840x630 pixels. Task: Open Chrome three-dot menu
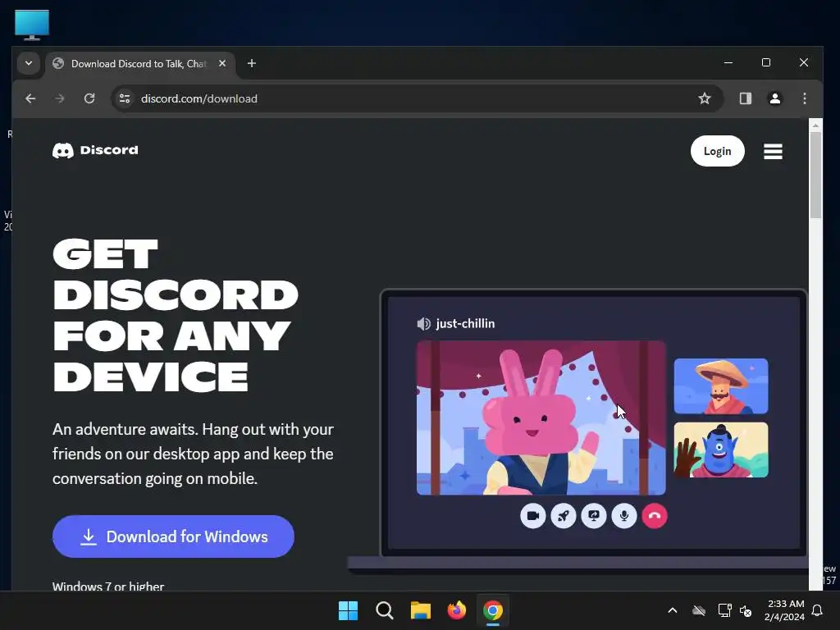pos(804,98)
